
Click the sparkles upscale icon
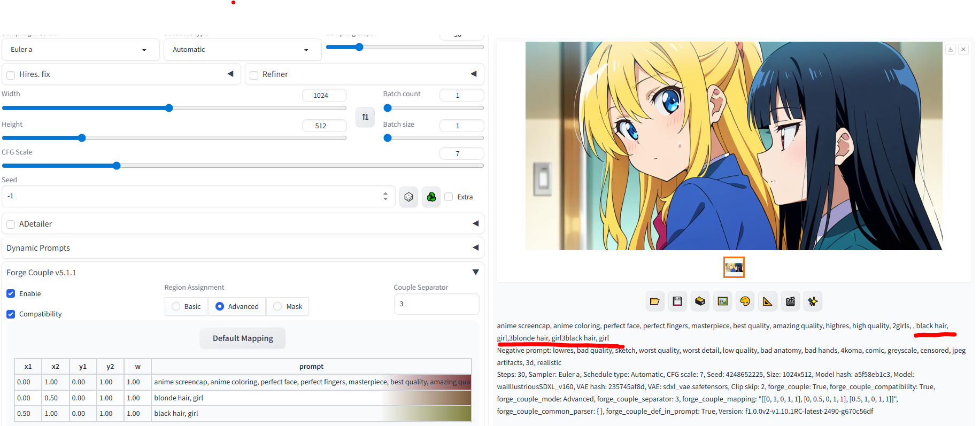coord(813,301)
